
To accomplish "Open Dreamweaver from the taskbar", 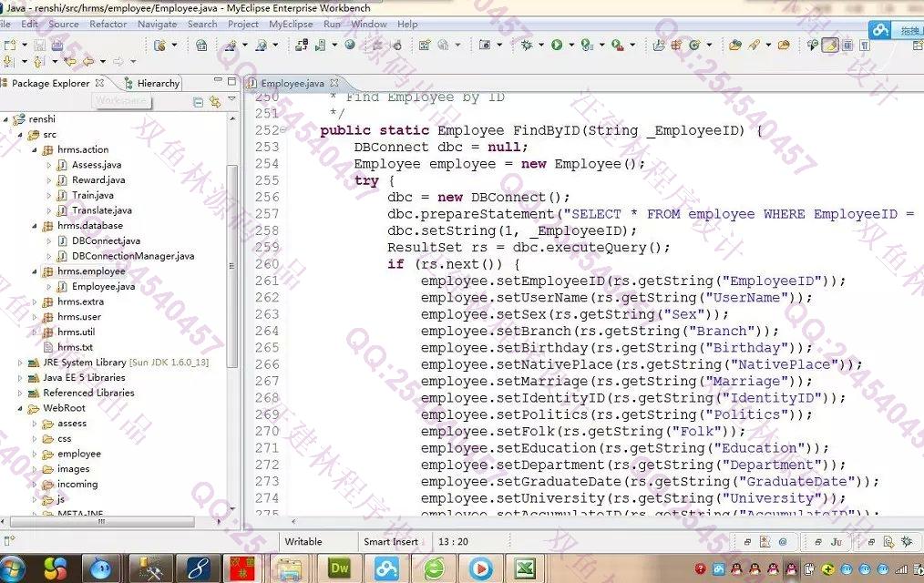I will coord(340,568).
